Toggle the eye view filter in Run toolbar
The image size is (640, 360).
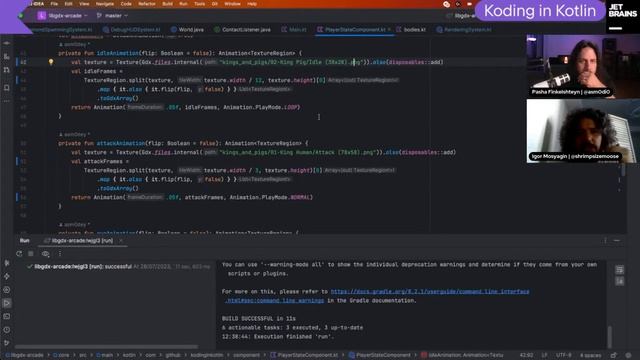coord(45,253)
